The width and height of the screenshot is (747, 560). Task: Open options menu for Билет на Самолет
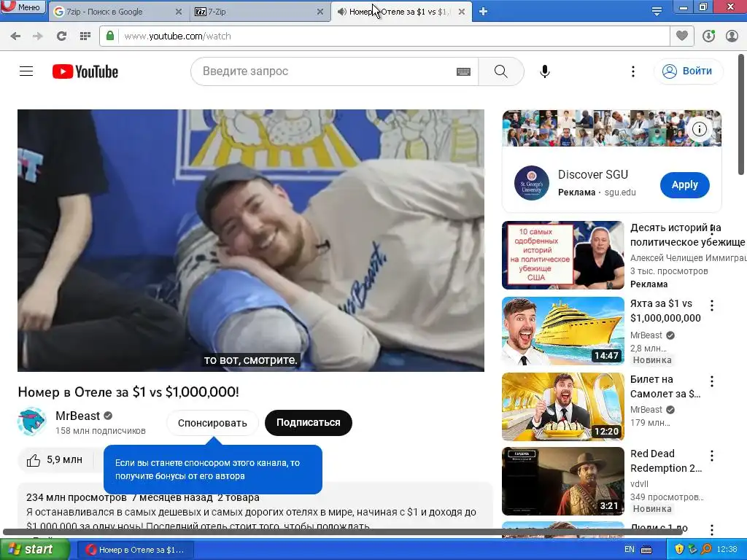point(712,381)
